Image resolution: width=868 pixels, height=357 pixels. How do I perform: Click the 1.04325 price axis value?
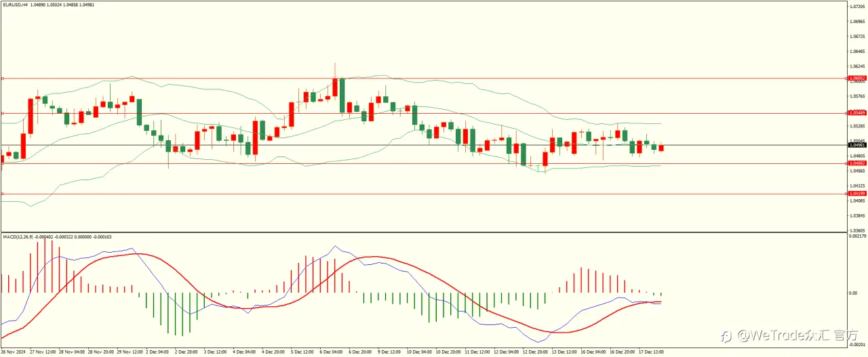pos(857,186)
